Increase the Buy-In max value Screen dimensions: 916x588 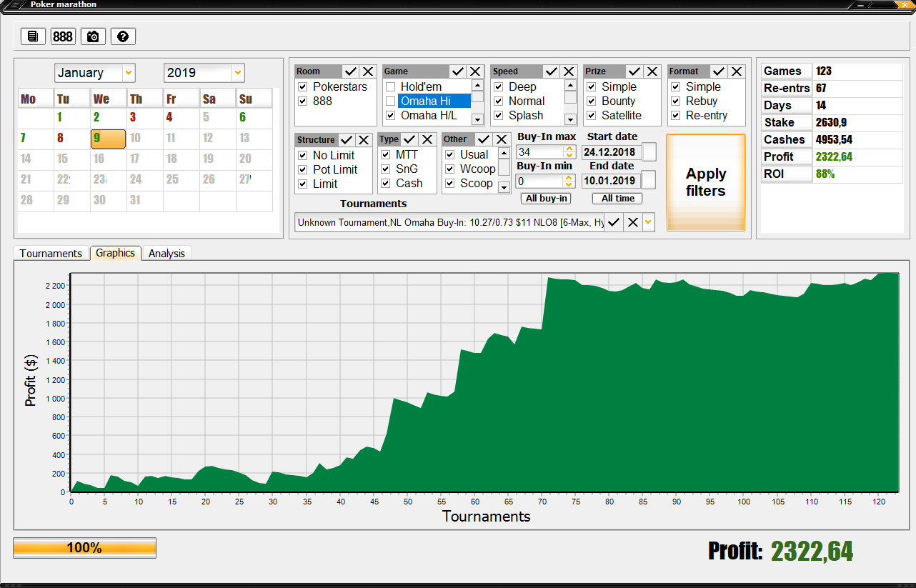569,149
